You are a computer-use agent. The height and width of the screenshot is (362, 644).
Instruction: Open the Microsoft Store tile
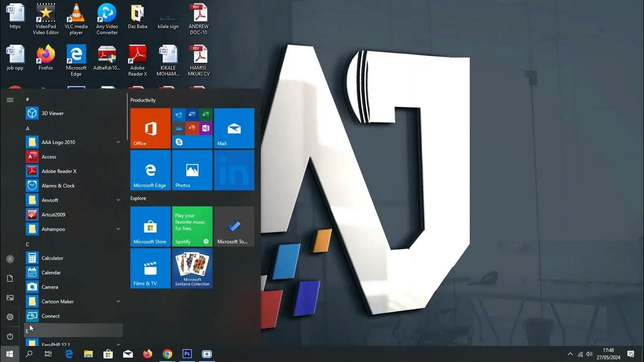click(150, 226)
